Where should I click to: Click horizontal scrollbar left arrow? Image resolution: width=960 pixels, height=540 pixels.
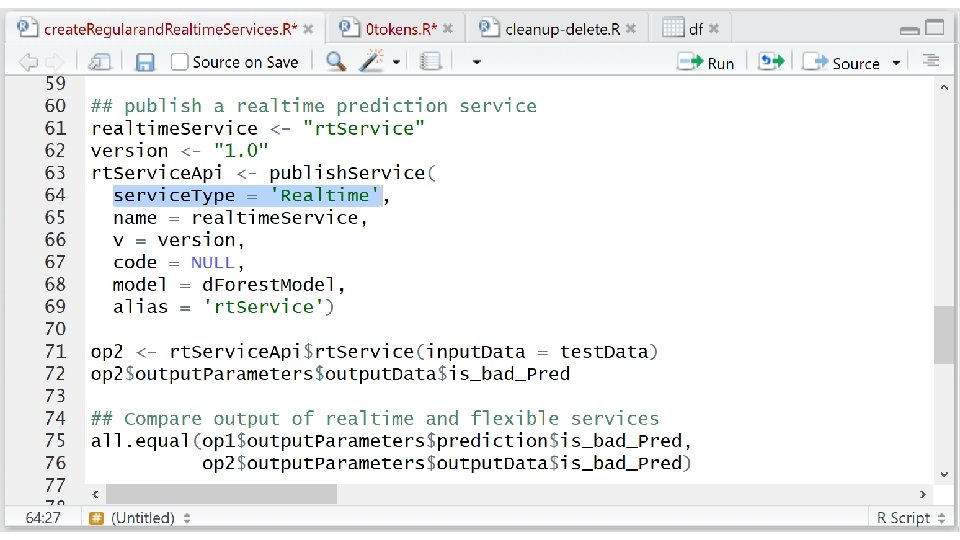point(95,494)
